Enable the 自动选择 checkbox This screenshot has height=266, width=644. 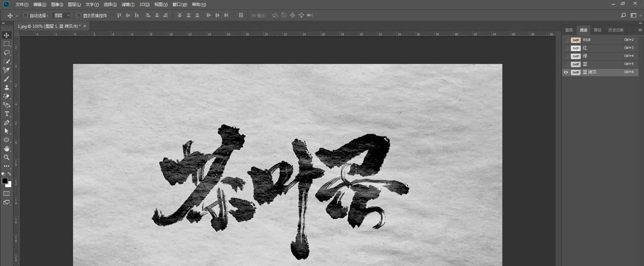pos(25,16)
